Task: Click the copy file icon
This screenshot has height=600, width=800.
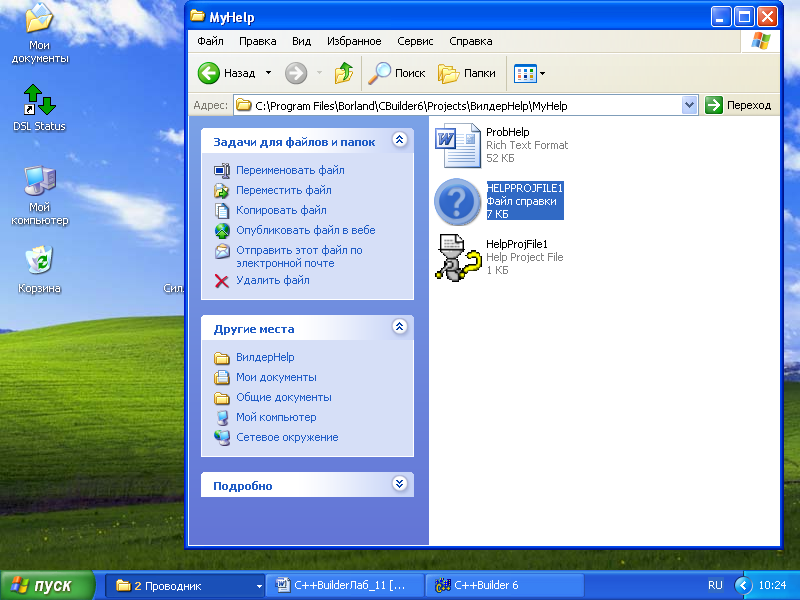Action: [221, 210]
